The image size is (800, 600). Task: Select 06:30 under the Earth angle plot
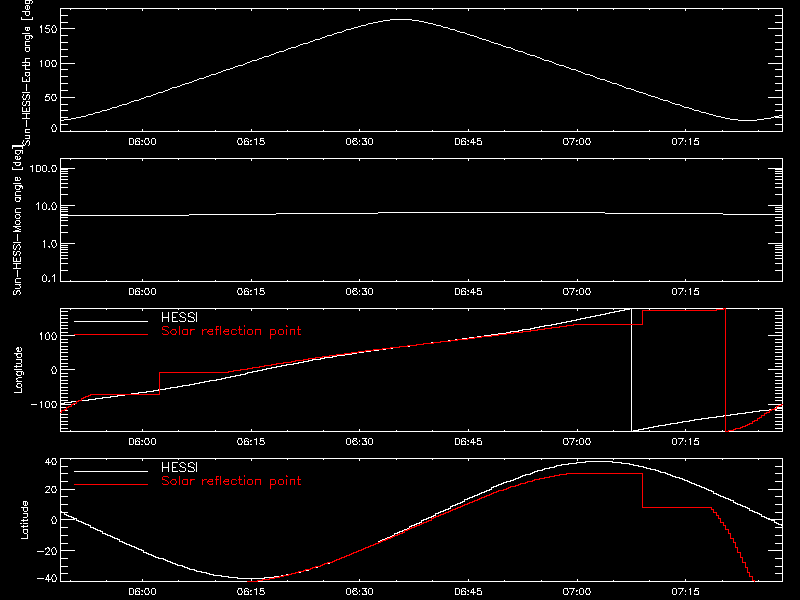360,141
